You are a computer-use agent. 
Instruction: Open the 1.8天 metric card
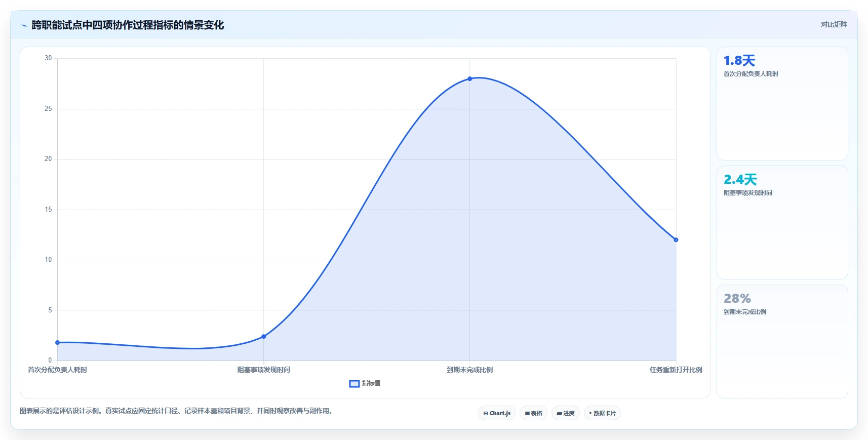pyautogui.click(x=782, y=104)
